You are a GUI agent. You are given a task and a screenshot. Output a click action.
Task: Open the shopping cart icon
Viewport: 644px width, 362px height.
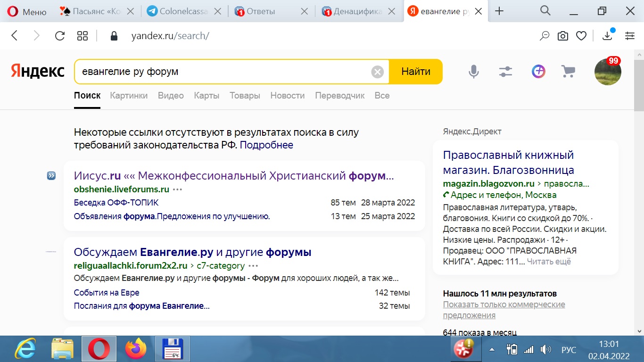click(x=568, y=72)
